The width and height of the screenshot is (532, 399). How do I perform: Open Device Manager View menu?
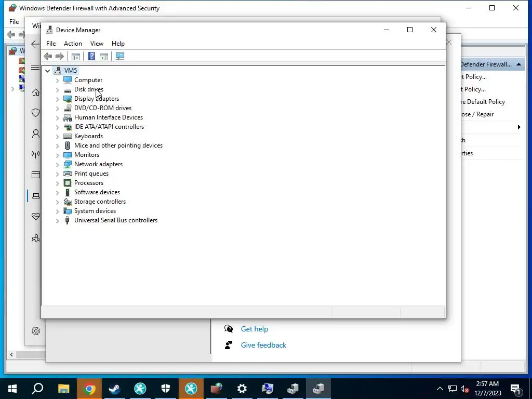(97, 44)
